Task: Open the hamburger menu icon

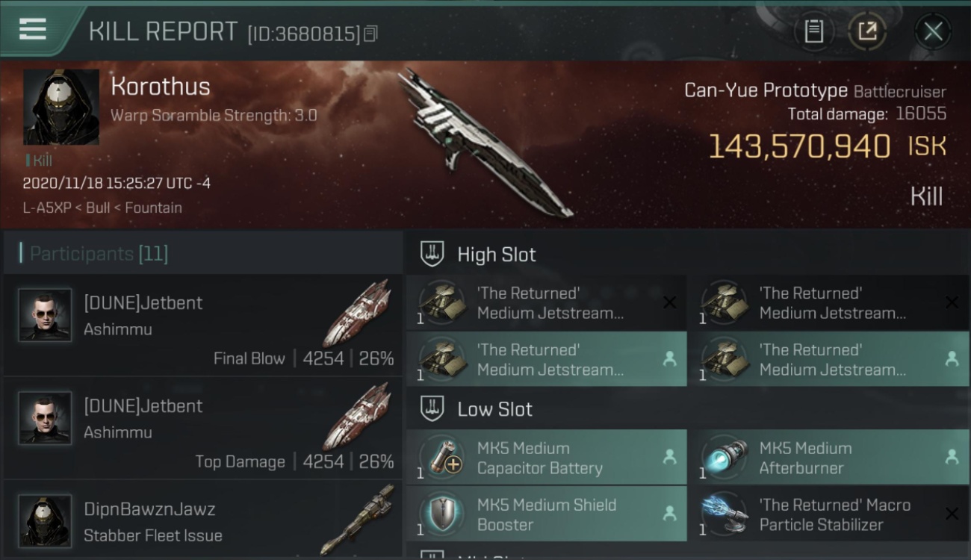Action: pos(33,30)
